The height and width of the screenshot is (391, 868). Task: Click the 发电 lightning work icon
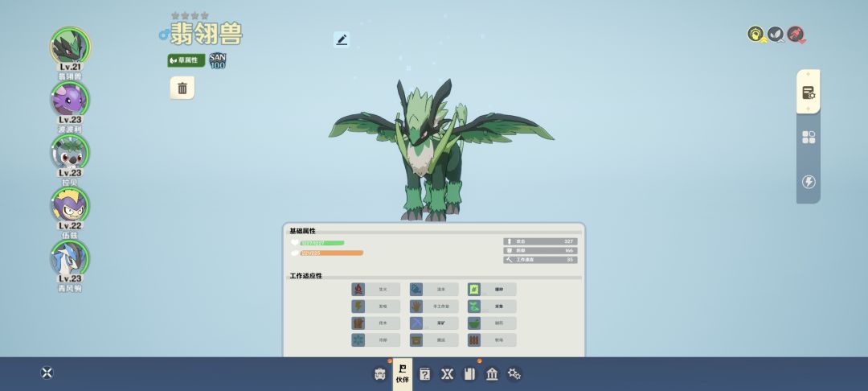click(x=358, y=307)
